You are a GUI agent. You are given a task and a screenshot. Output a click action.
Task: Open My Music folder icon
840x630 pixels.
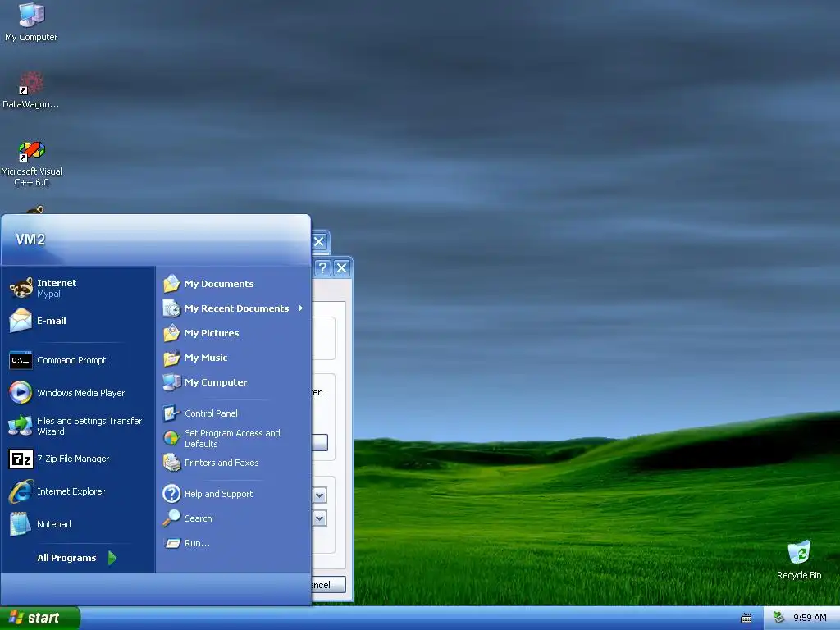[x=171, y=358]
